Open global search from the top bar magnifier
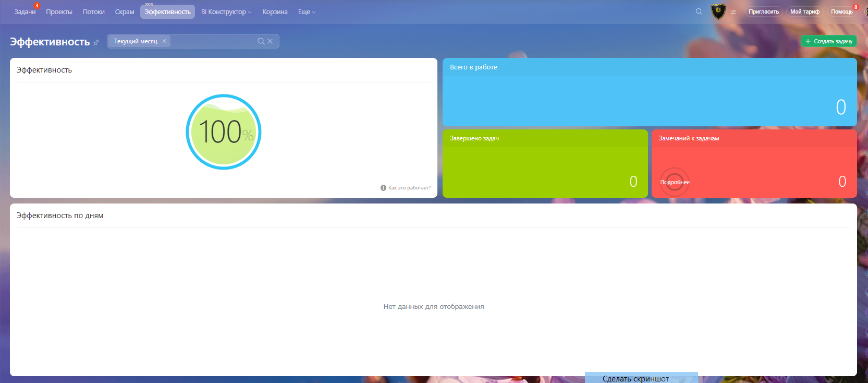868x383 pixels. pos(699,11)
